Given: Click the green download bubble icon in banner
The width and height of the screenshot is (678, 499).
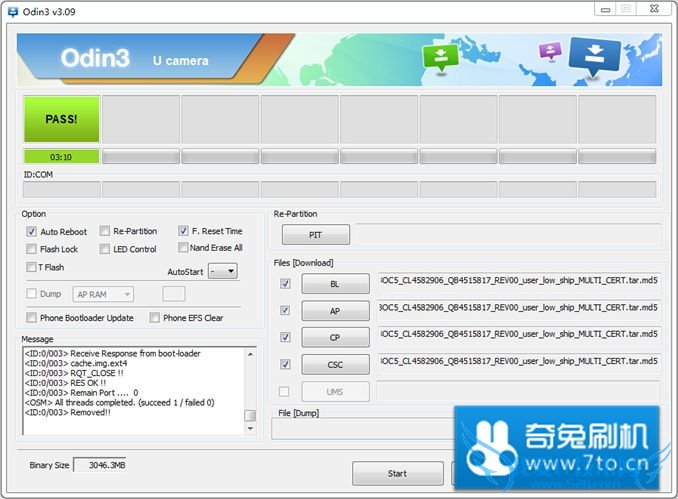Looking at the screenshot, I should coord(440,58).
